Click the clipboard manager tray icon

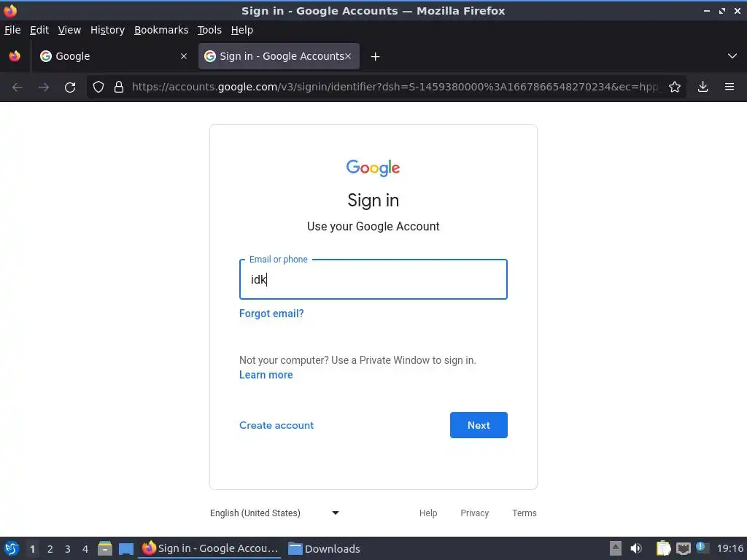pyautogui.click(x=663, y=548)
